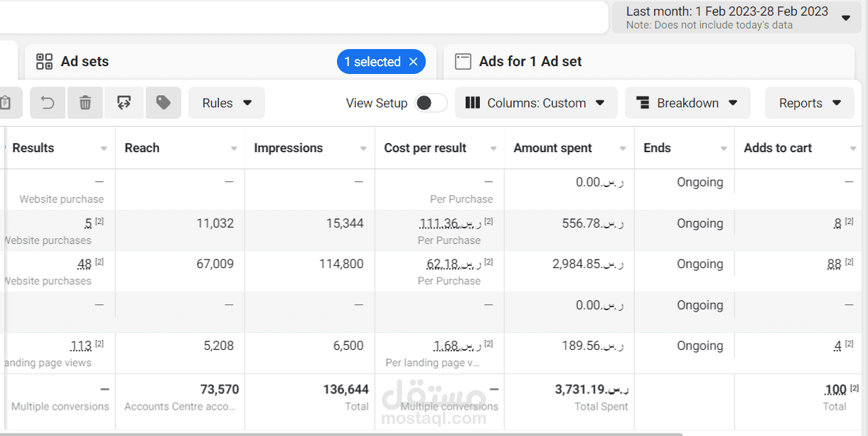Click the delete trash icon
Image resolution: width=868 pixels, height=436 pixels.
[85, 103]
